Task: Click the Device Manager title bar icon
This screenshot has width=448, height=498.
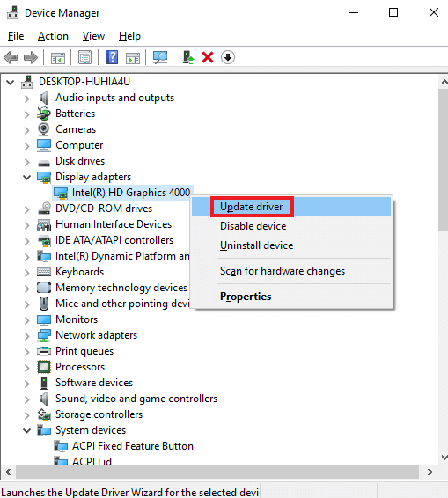Action: [x=12, y=13]
